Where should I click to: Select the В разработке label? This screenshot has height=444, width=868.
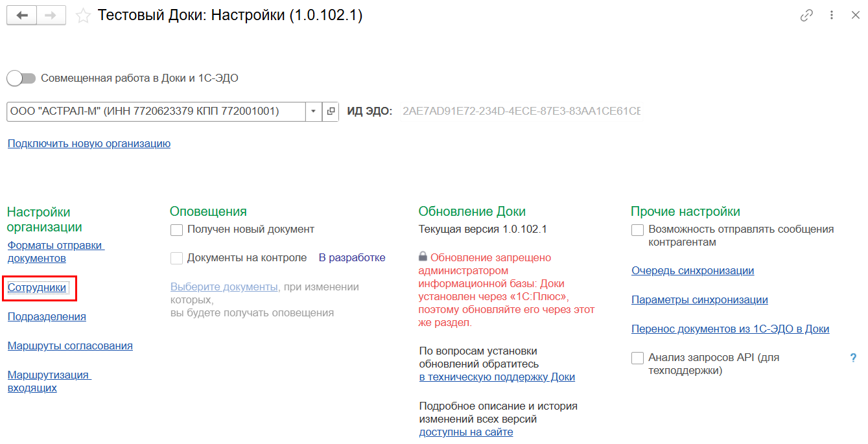(x=352, y=257)
